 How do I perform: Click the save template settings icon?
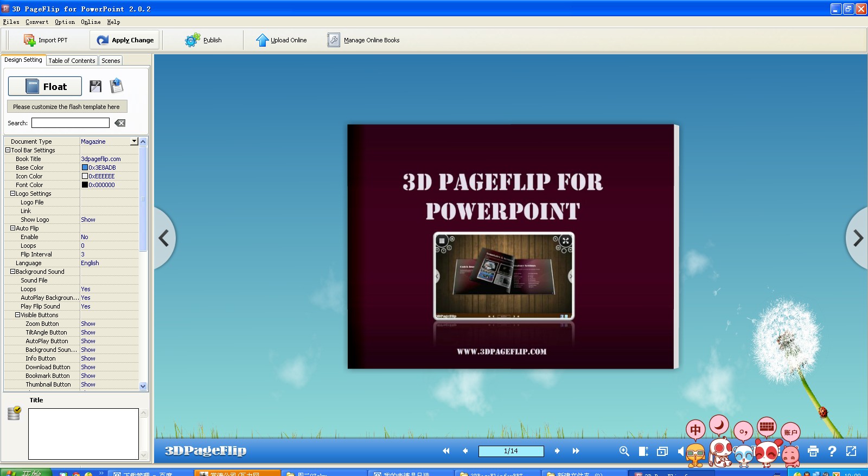[95, 86]
